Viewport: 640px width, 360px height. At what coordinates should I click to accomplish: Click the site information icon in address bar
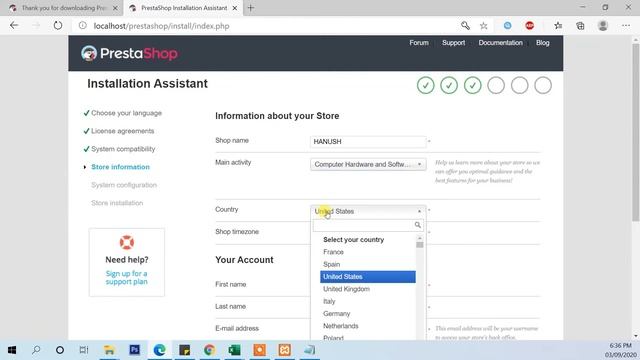[83, 25]
